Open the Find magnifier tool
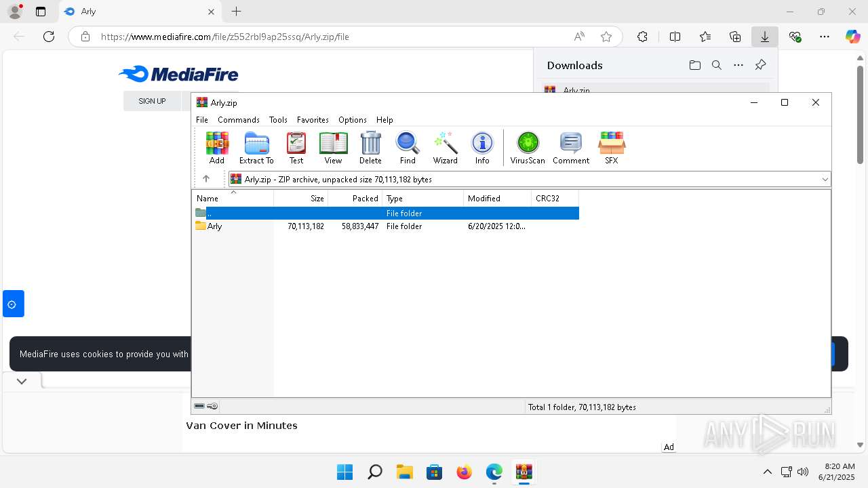868x488 pixels. pyautogui.click(x=408, y=148)
